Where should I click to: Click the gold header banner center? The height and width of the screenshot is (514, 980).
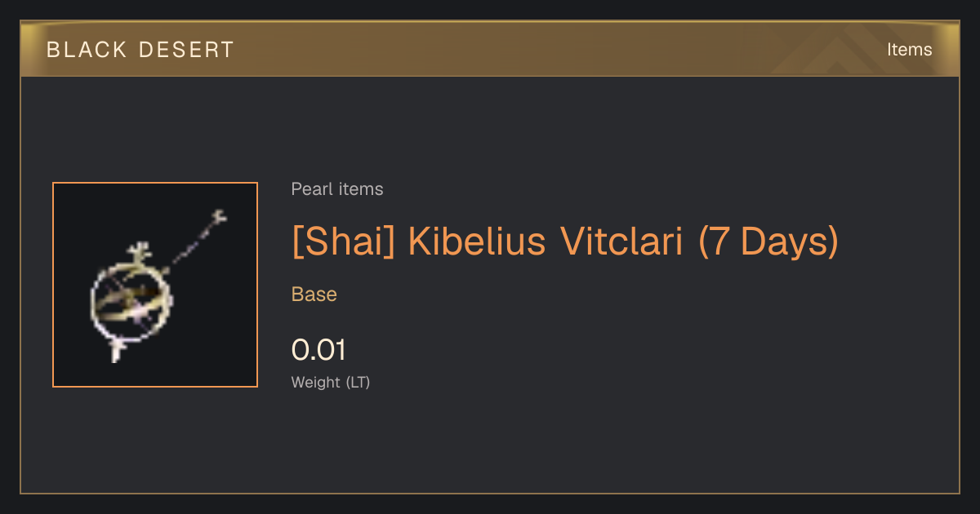[490, 49]
